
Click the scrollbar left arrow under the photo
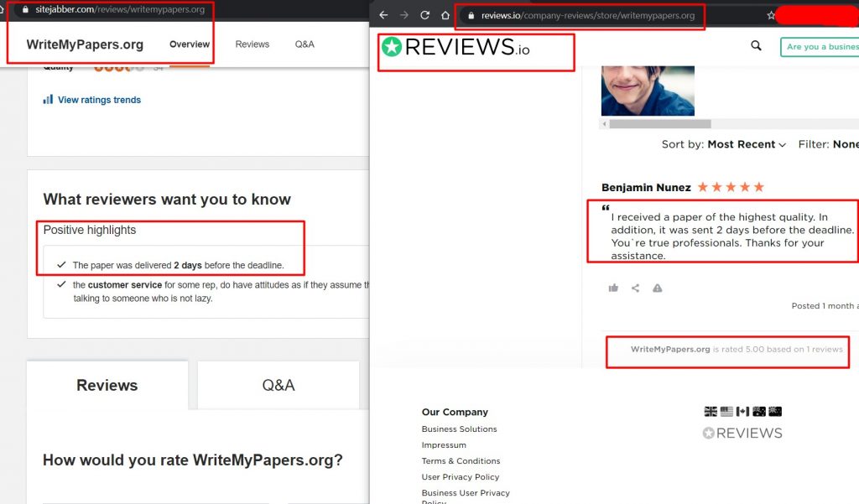coord(605,124)
